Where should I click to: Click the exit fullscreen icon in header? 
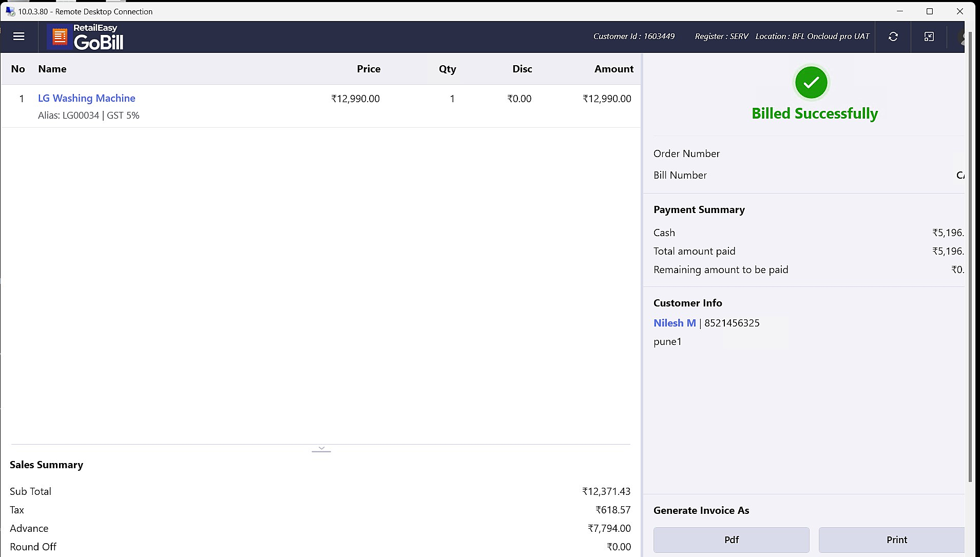(929, 36)
